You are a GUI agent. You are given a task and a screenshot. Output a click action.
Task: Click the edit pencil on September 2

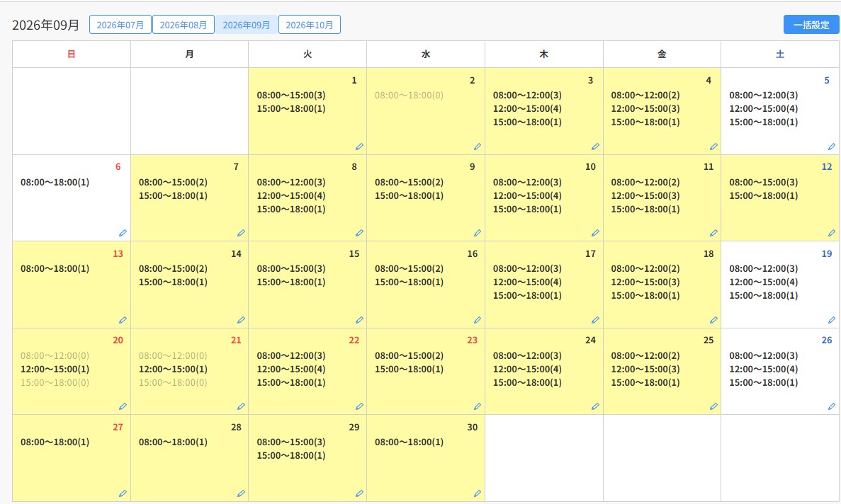(478, 147)
